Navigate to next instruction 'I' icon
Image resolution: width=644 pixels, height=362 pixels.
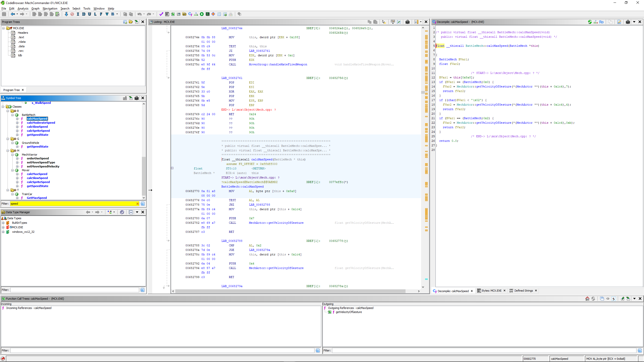click(x=78, y=14)
